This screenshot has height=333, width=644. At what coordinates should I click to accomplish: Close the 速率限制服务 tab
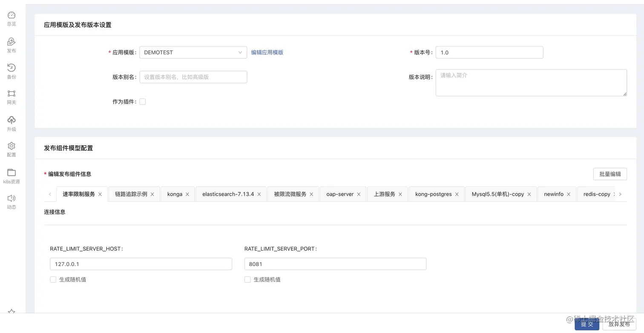tap(100, 194)
